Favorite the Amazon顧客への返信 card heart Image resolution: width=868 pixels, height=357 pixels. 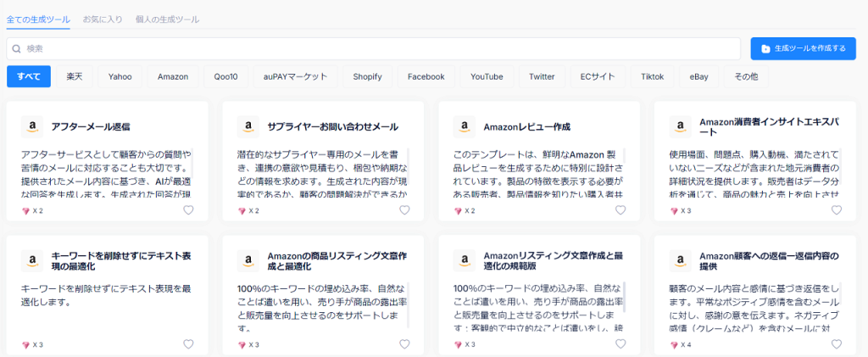pos(837,344)
